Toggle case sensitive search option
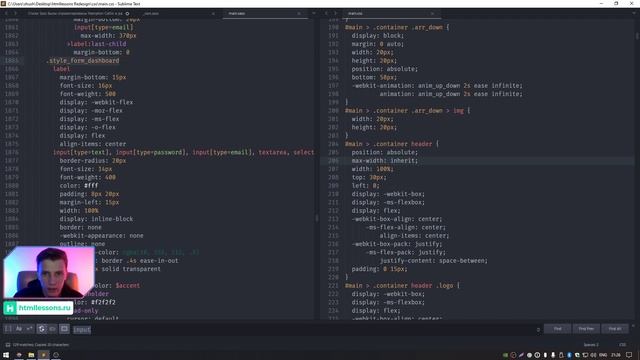Image resolution: width=640 pixels, height=360 pixels. point(19,329)
